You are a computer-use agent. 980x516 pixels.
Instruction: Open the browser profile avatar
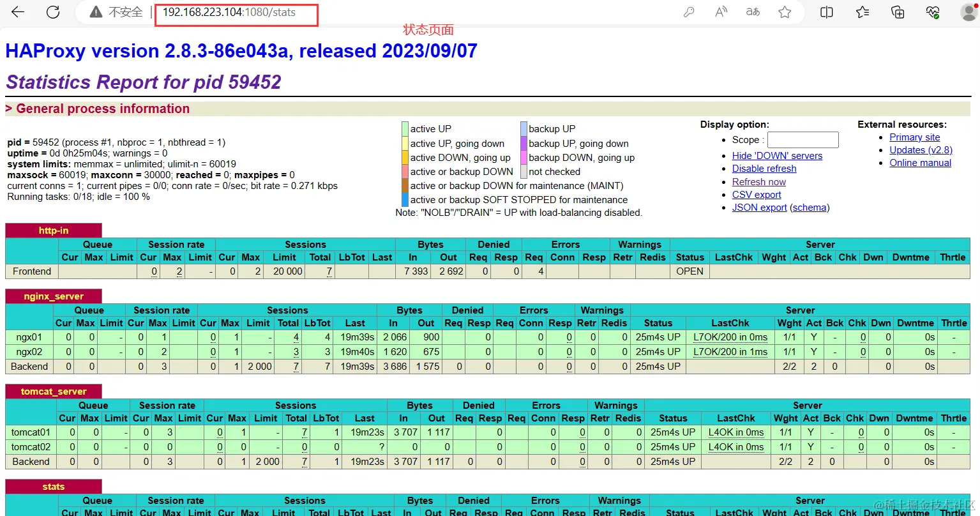pos(969,12)
